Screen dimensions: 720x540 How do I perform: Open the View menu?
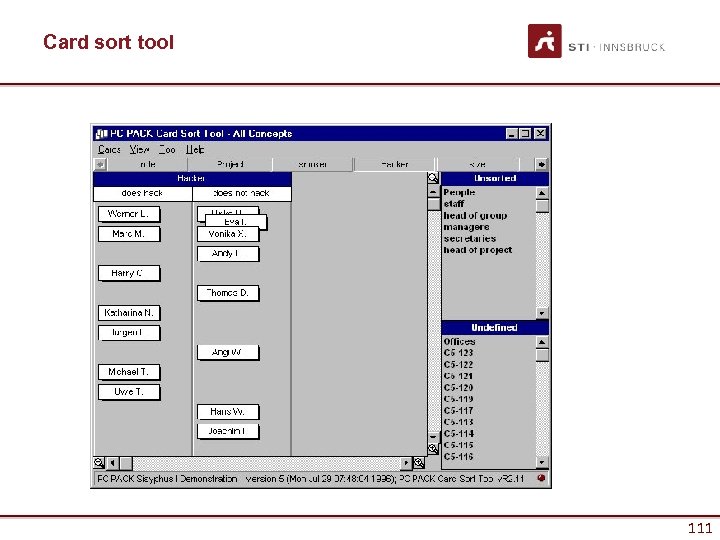coord(139,150)
